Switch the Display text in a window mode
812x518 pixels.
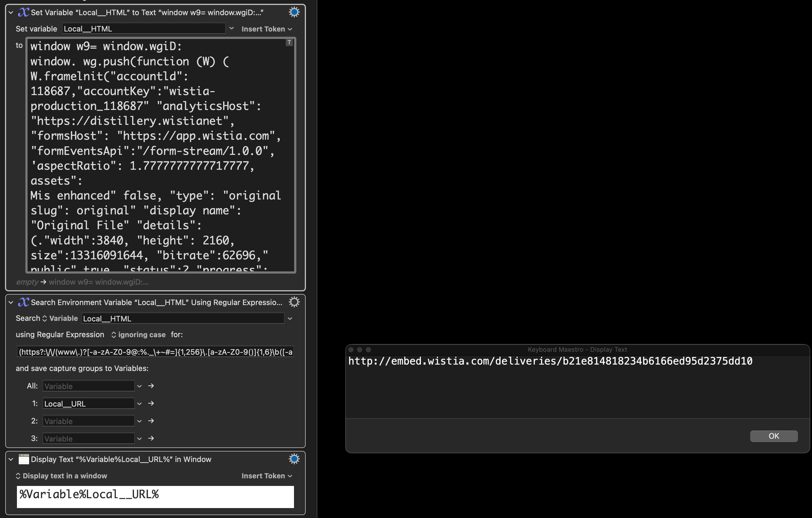[x=61, y=476]
